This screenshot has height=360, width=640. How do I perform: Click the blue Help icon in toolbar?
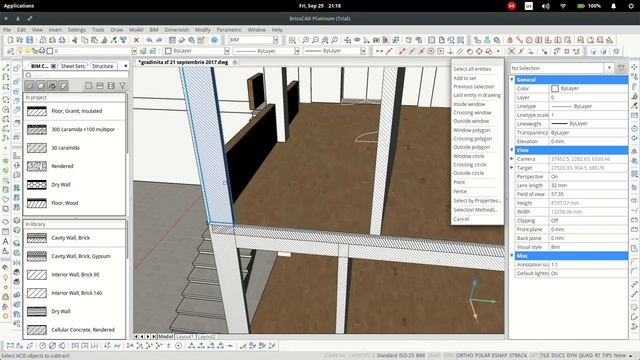(x=214, y=40)
